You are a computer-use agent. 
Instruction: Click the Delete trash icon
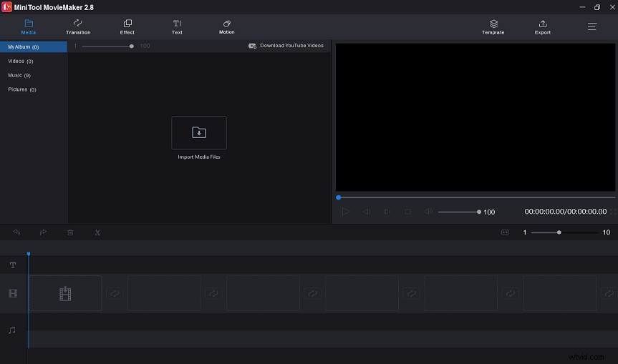tap(71, 232)
